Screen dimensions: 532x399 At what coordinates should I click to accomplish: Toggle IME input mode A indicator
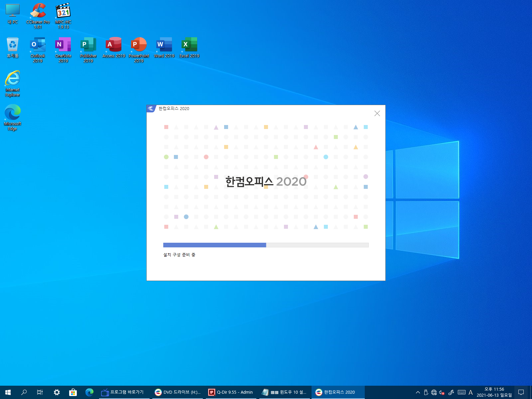(x=470, y=392)
